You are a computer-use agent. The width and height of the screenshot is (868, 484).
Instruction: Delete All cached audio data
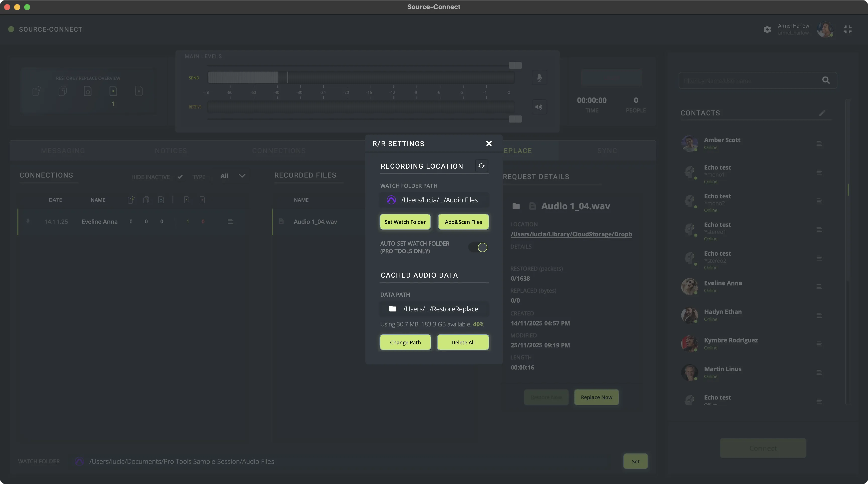pyautogui.click(x=463, y=342)
